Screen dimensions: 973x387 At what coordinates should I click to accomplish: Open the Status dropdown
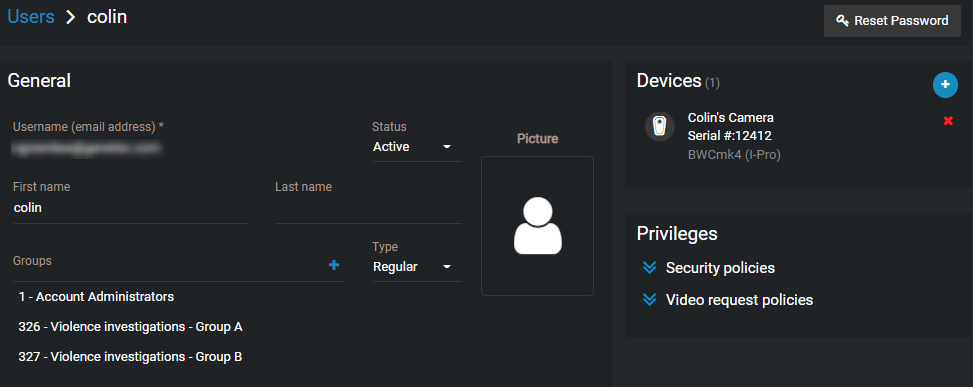(x=417, y=147)
